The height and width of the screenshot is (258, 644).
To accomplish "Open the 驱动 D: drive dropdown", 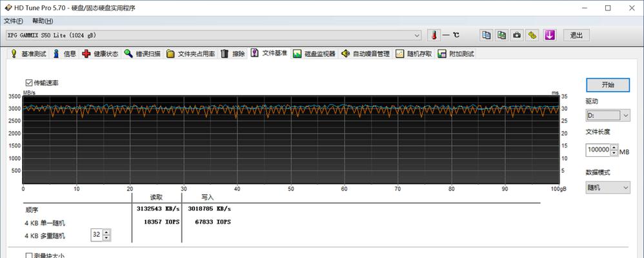I will [607, 115].
